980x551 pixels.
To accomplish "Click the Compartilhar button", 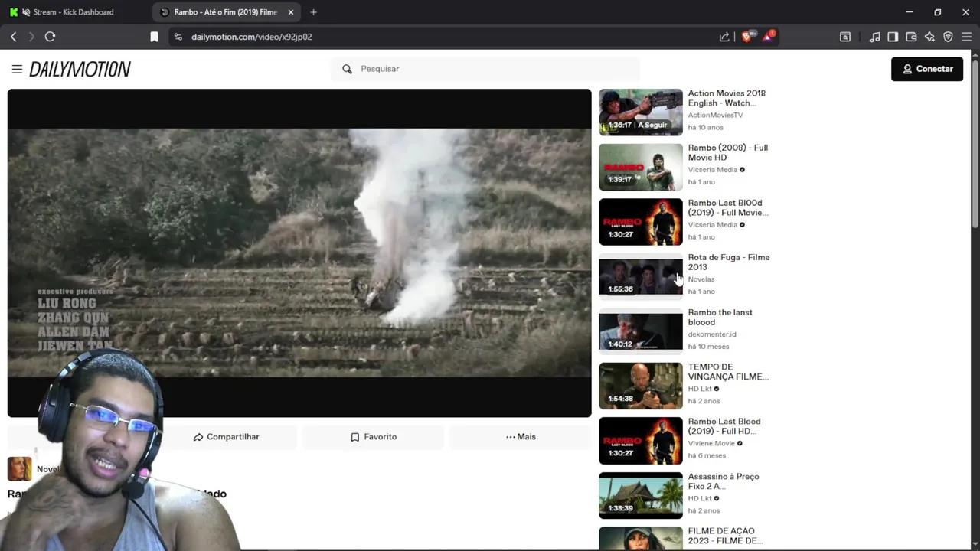I will [x=226, y=437].
